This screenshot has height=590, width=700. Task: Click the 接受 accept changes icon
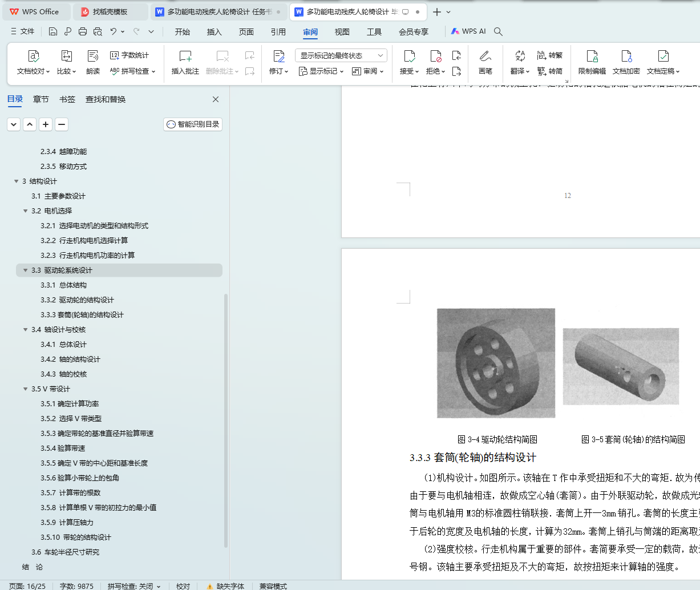pos(409,56)
